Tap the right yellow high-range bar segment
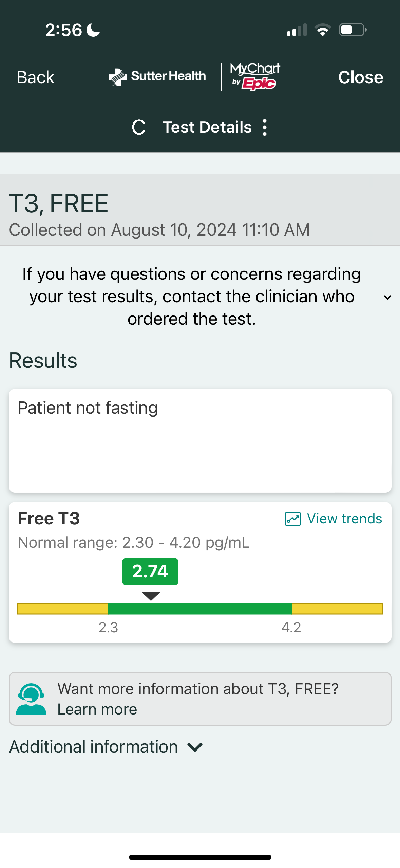This screenshot has height=868, width=400. (337, 609)
